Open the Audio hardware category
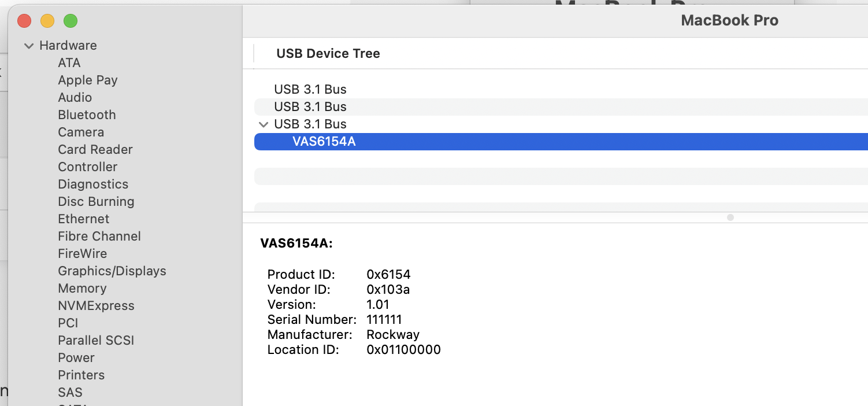This screenshot has height=406, width=868. pyautogui.click(x=75, y=98)
